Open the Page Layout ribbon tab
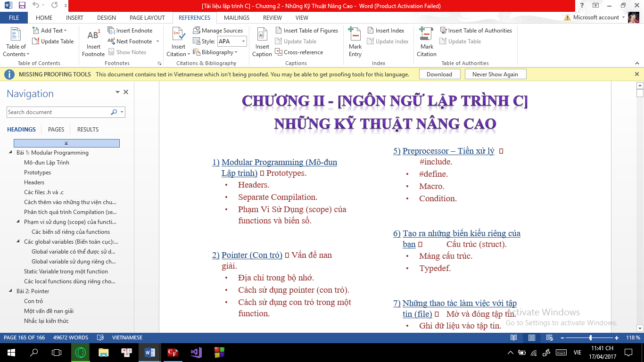Screen dimensions: 644x362 (147, 18)
